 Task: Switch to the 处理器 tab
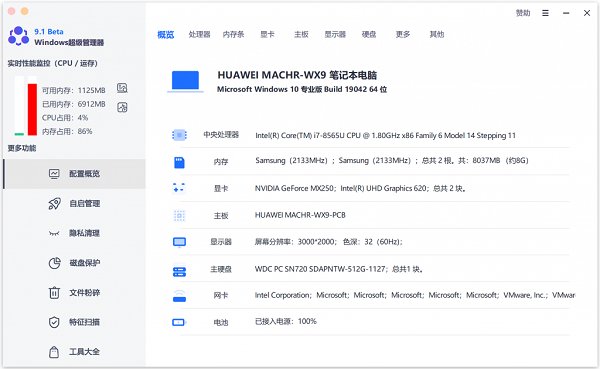click(x=199, y=34)
